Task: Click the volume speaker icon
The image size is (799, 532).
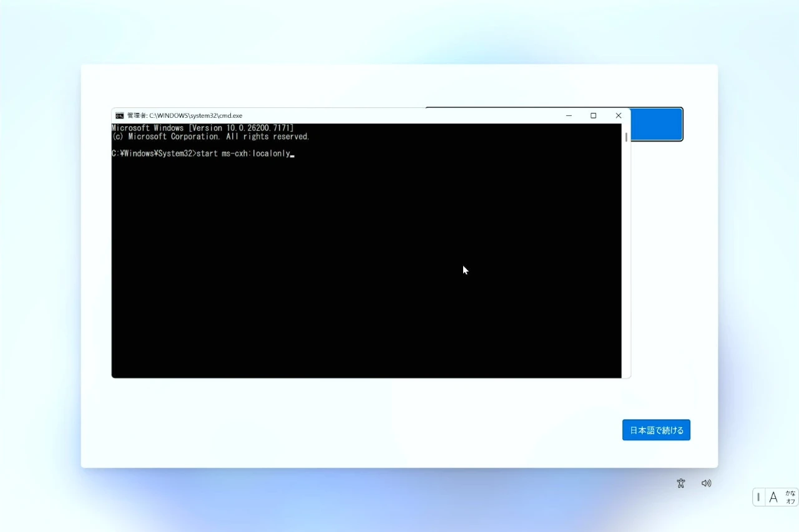Action: pos(706,483)
